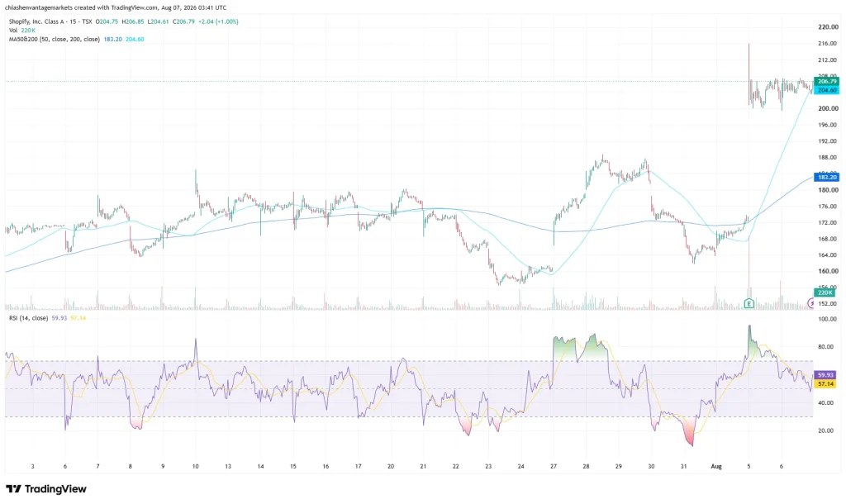Click the 192.00 price scale label

click(827, 140)
